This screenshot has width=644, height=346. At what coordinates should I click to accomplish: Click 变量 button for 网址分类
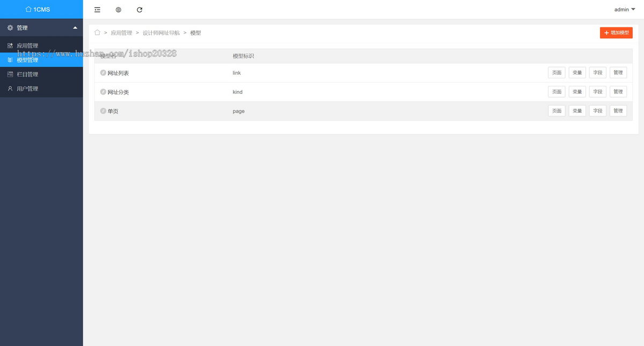pos(577,92)
